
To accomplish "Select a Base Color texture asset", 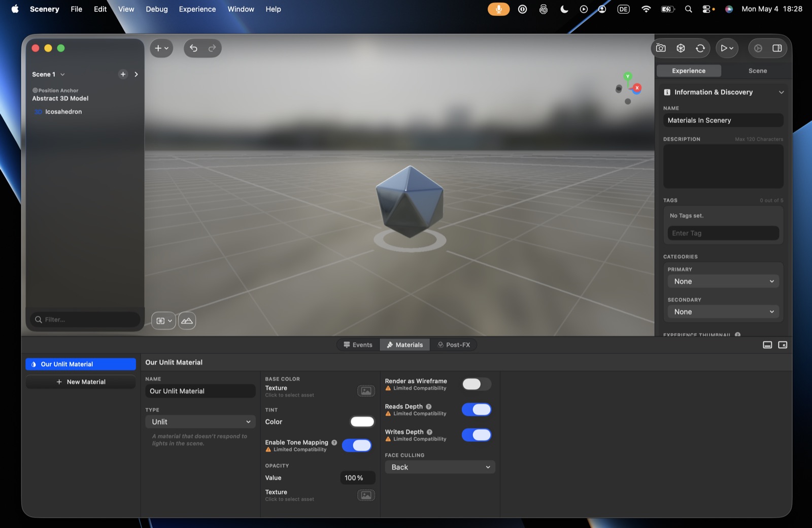I will [x=366, y=391].
